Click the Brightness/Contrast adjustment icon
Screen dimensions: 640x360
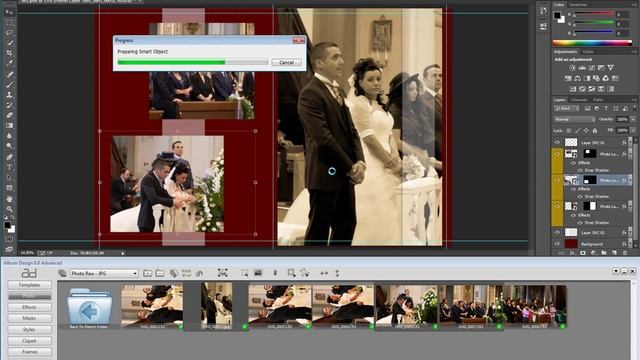click(x=573, y=68)
